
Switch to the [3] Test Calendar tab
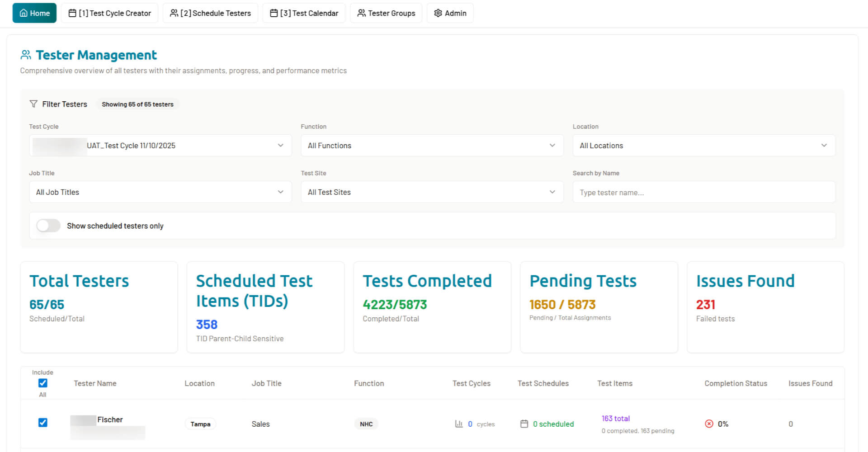coord(303,13)
